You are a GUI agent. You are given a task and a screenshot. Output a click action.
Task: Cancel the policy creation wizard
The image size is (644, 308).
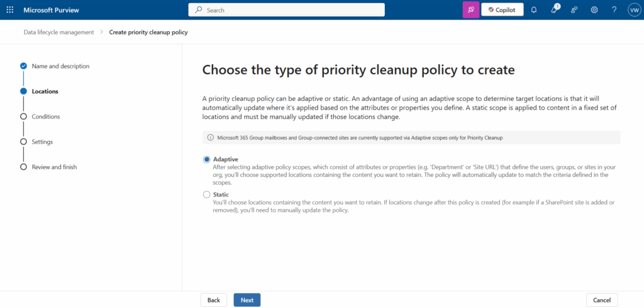602,300
